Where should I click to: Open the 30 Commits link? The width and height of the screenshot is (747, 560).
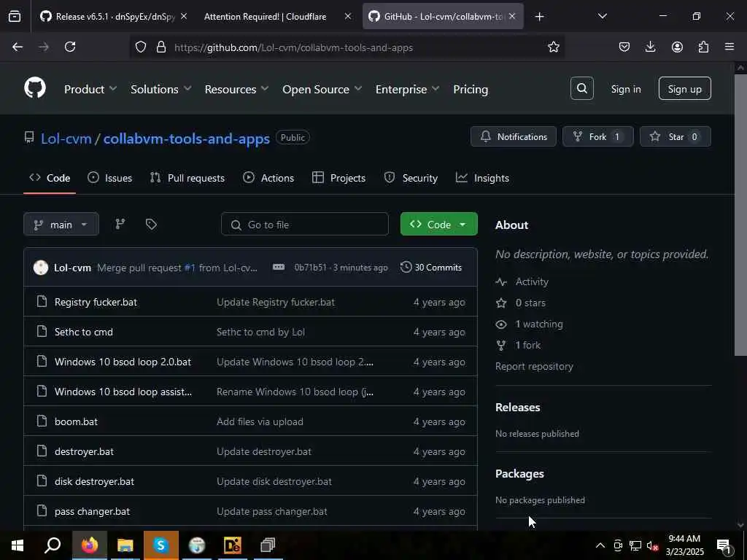point(431,267)
